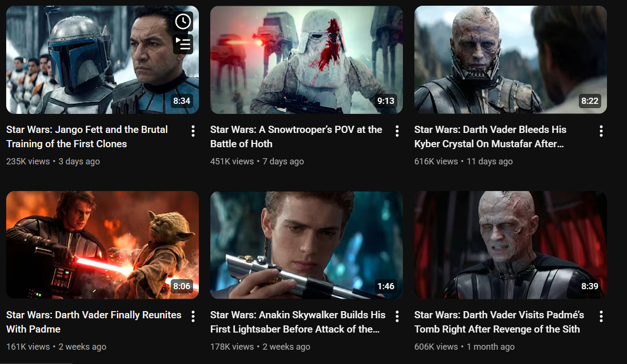Click Add to queue icon on Jango Fett thumbnail

click(x=183, y=44)
